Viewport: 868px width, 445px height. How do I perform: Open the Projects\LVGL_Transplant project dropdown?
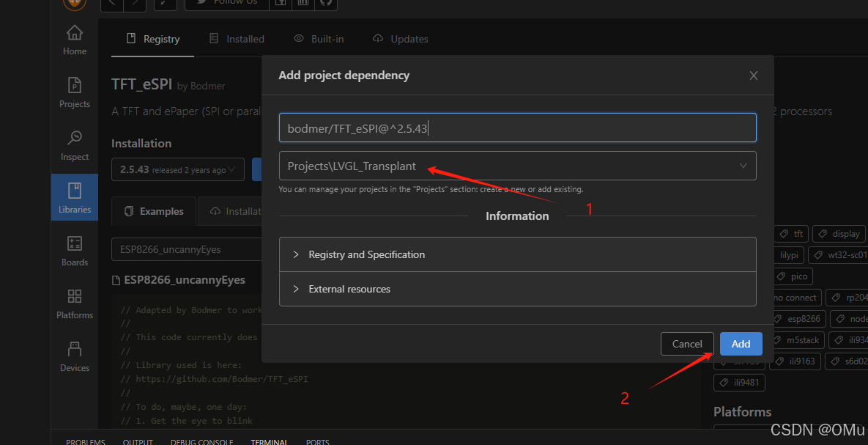point(518,166)
